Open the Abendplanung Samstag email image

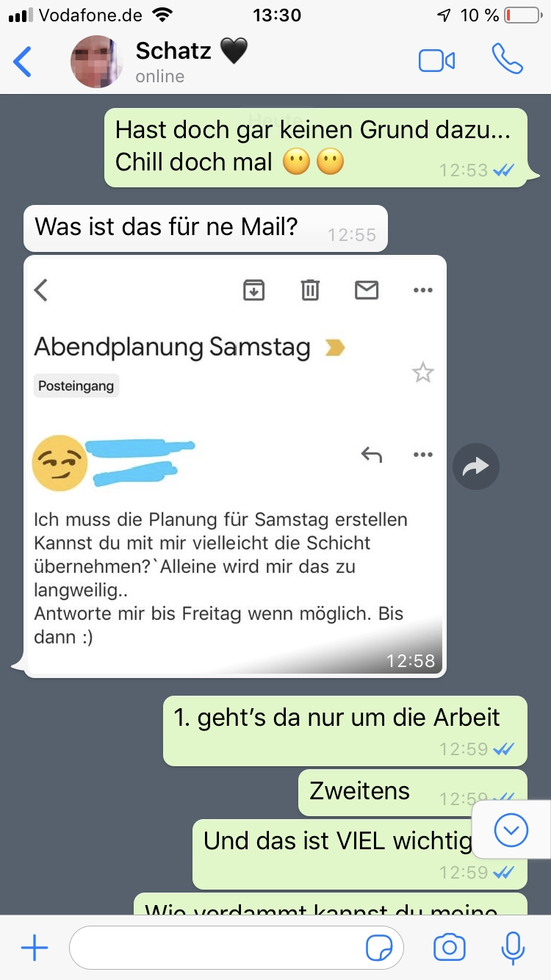[235, 466]
